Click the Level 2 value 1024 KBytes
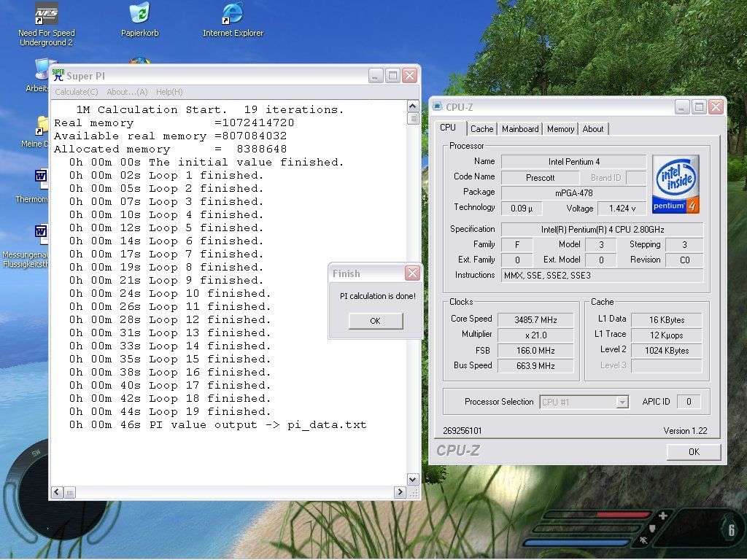The image size is (747, 560). [666, 351]
